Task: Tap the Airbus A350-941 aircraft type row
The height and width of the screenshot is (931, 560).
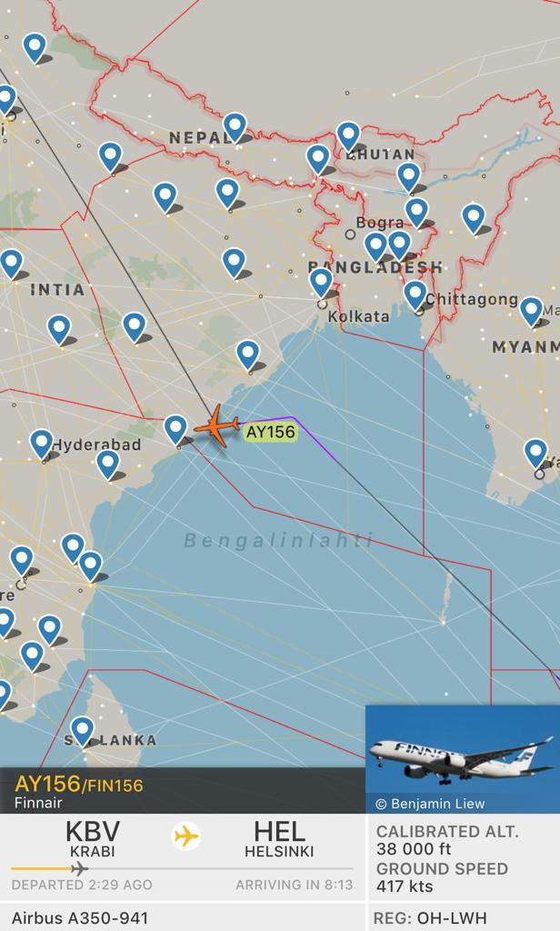Action: tap(183, 918)
